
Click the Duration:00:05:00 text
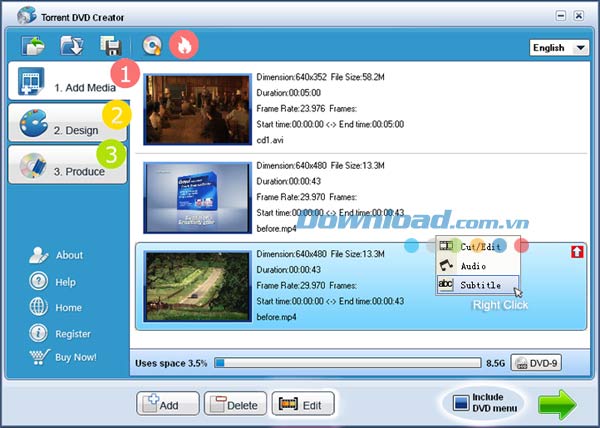point(289,93)
